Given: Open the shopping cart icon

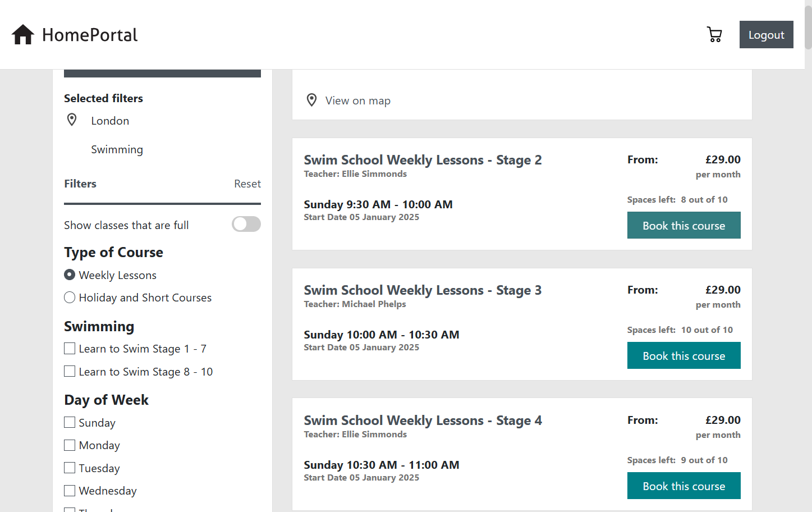Looking at the screenshot, I should 714,35.
